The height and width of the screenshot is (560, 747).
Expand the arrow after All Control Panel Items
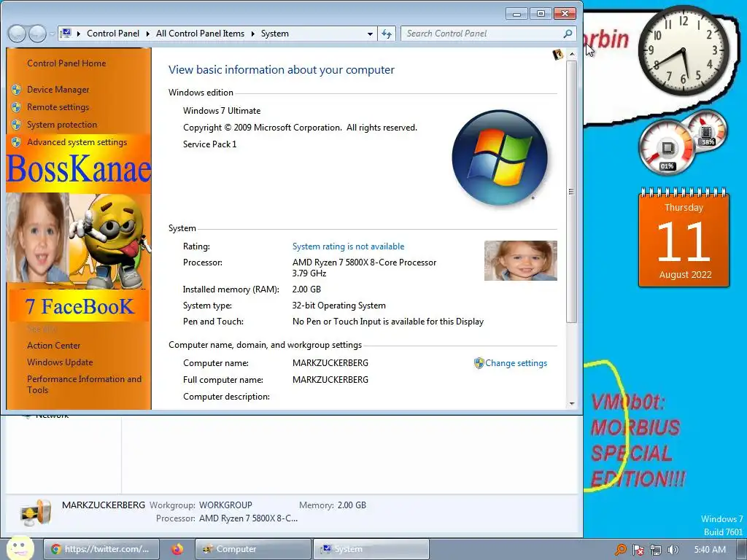click(253, 34)
